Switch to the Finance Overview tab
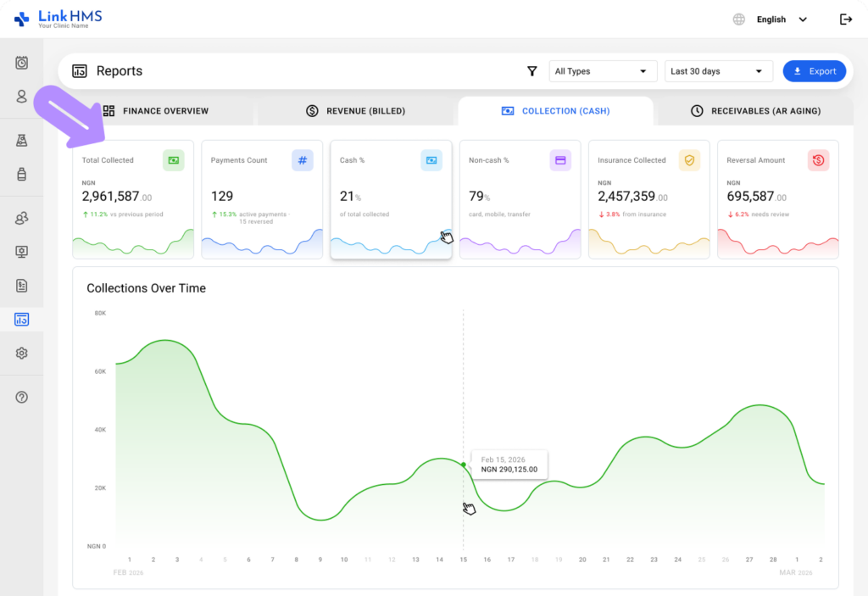This screenshot has height=596, width=868. pyautogui.click(x=156, y=111)
